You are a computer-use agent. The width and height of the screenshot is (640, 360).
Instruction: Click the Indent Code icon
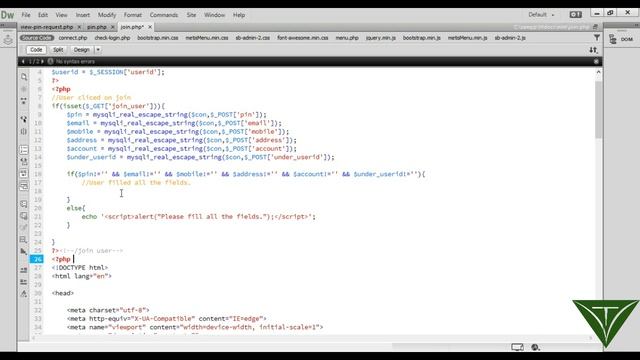(24, 270)
